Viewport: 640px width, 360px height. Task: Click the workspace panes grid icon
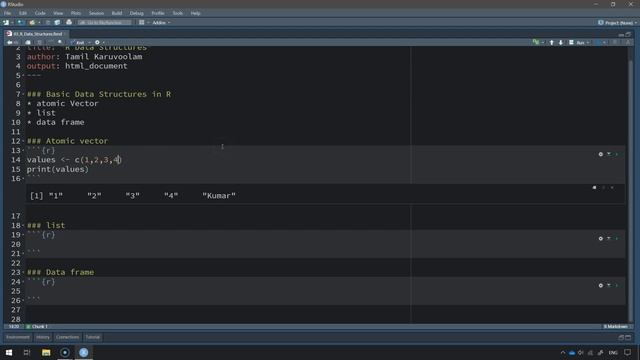tap(141, 22)
